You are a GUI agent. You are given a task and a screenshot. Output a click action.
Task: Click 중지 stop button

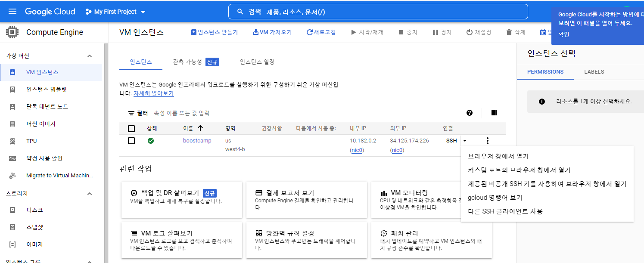point(408,32)
